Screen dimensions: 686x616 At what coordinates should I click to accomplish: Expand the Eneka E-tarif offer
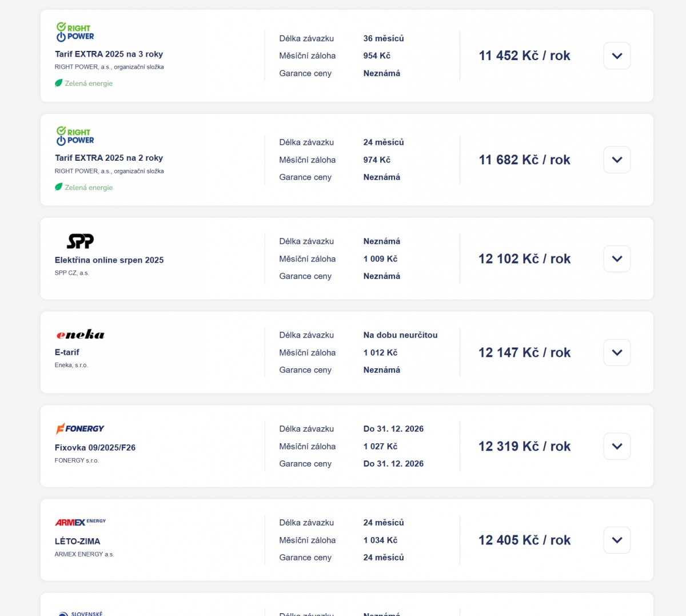pyautogui.click(x=617, y=352)
